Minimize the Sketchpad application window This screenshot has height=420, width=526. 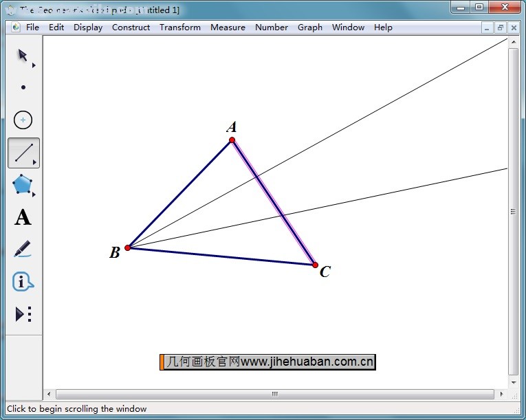(461, 8)
